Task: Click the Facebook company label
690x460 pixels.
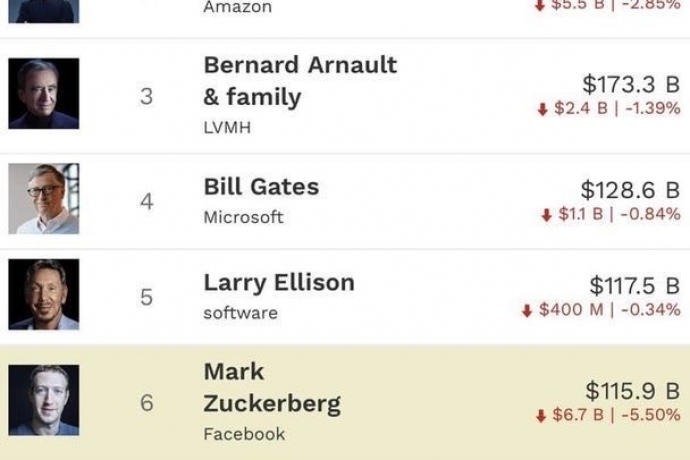Action: [244, 434]
